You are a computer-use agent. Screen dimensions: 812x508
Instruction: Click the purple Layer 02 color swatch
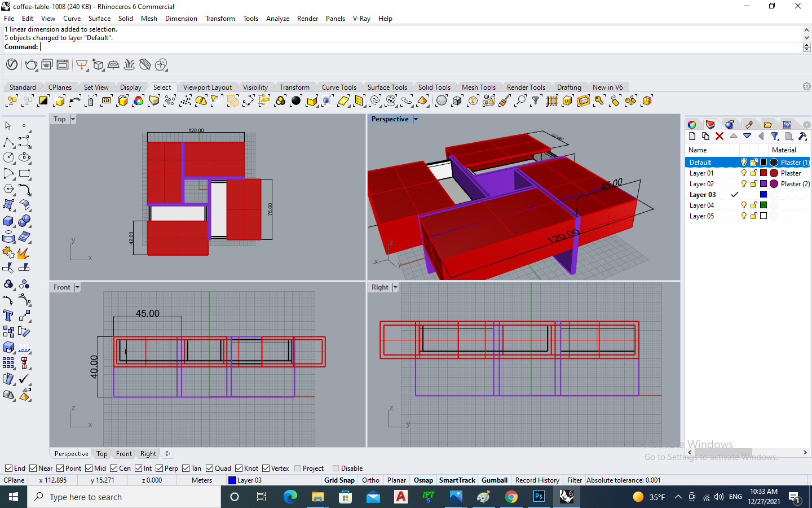point(764,184)
